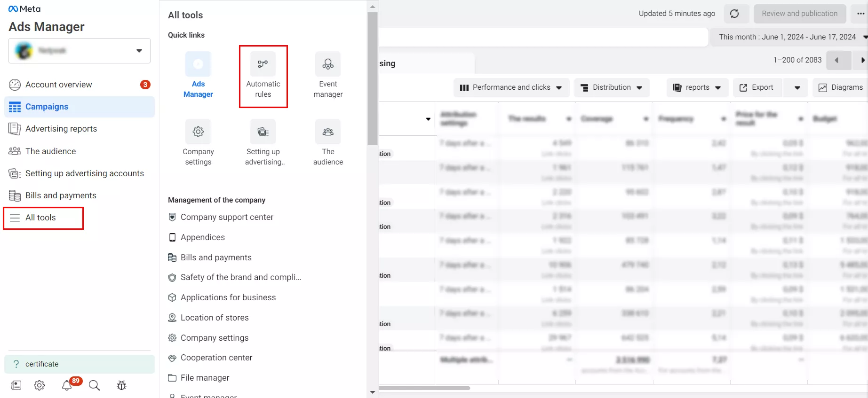The width and height of the screenshot is (868, 398).
Task: Click the All tools panel vertical scrollbar
Action: pos(373,78)
